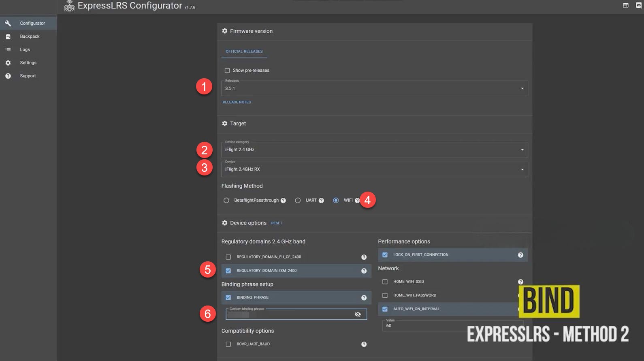Click help icon for BINDING_PHRASE option
644x361 pixels.
364,298
